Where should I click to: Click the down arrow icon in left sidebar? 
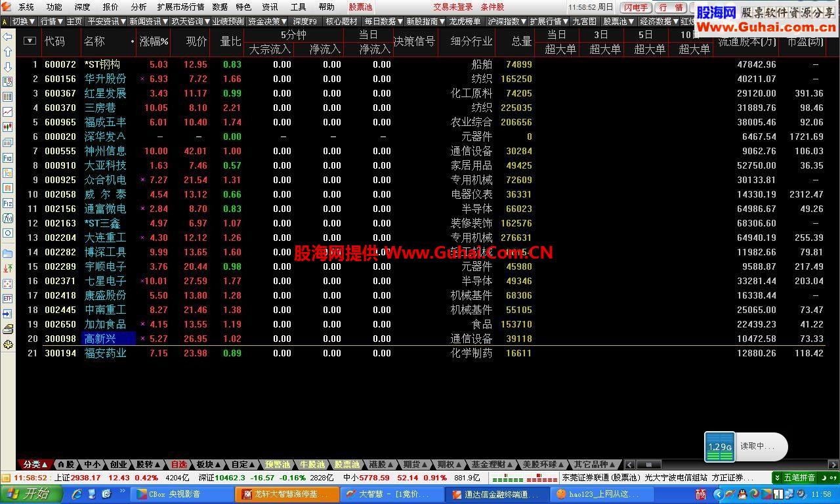(x=8, y=66)
